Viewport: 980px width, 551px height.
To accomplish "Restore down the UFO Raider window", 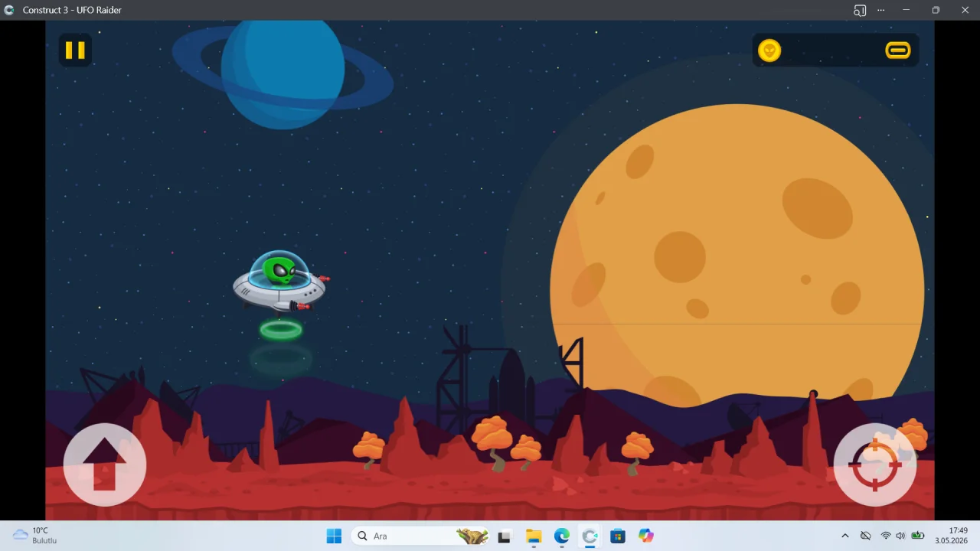I will tap(936, 10).
